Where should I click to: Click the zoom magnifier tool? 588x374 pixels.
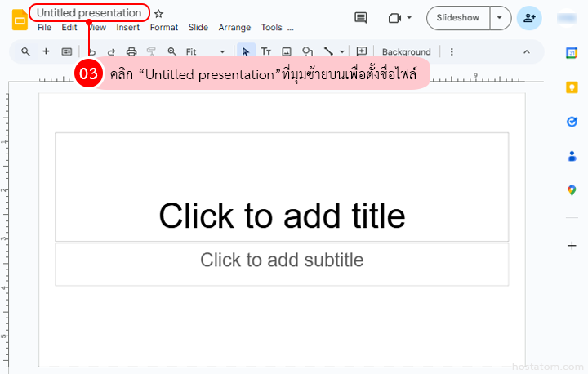[171, 51]
